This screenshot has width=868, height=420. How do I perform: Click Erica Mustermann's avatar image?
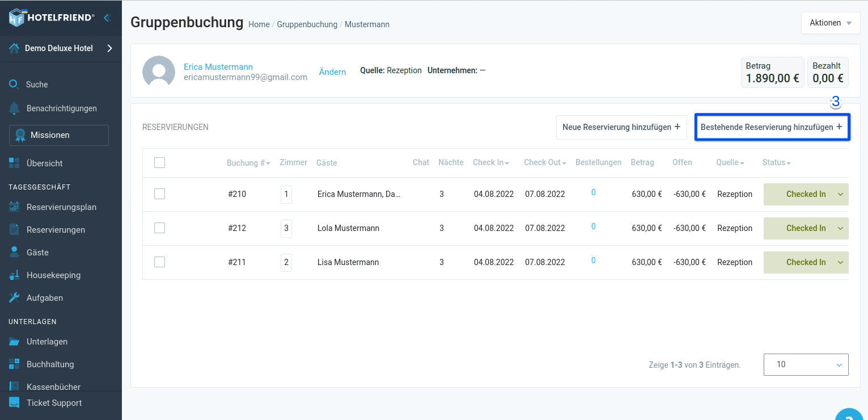click(x=159, y=72)
